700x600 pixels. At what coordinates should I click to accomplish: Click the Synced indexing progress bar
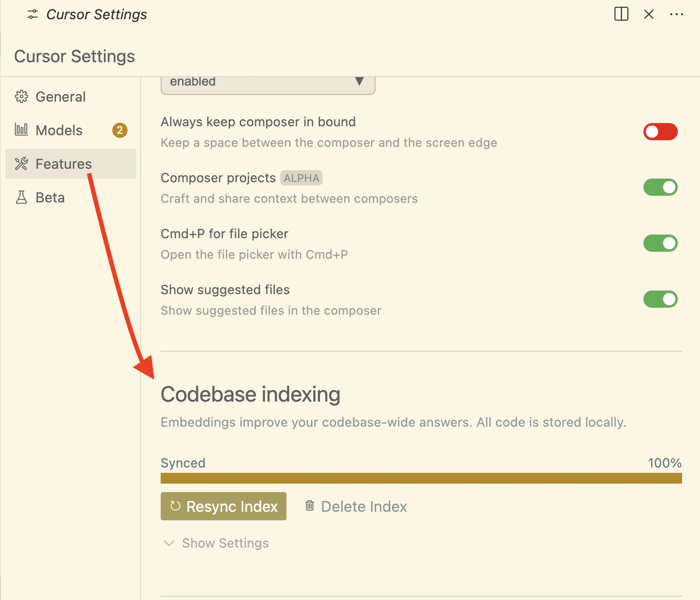[421, 478]
